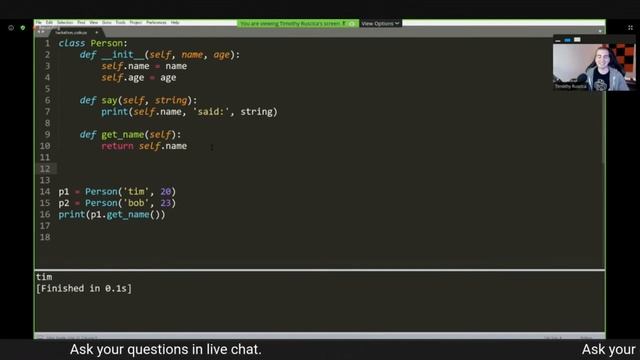Click the exit full screen icon
The width and height of the screenshot is (640, 360).
[x=630, y=28]
